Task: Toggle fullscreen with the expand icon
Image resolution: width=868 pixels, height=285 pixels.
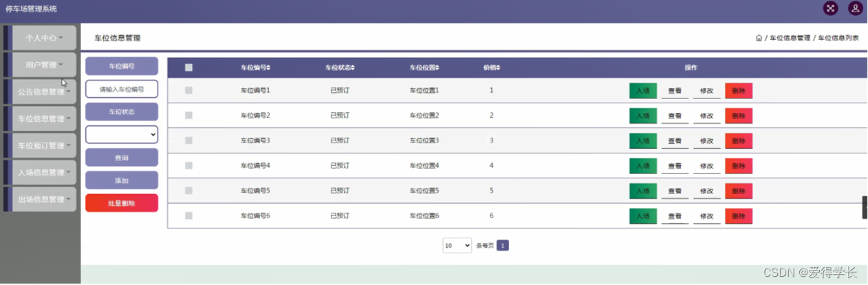Action: point(831,8)
